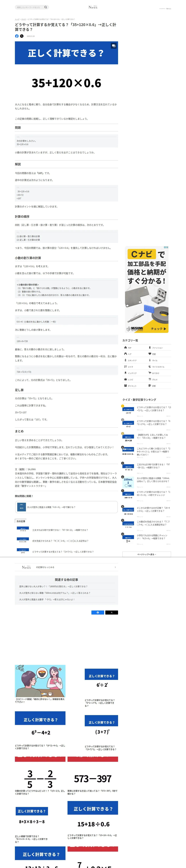Click ranking 1 thumbnail (3+7)²
The image size is (186, 868).
(x=128, y=411)
